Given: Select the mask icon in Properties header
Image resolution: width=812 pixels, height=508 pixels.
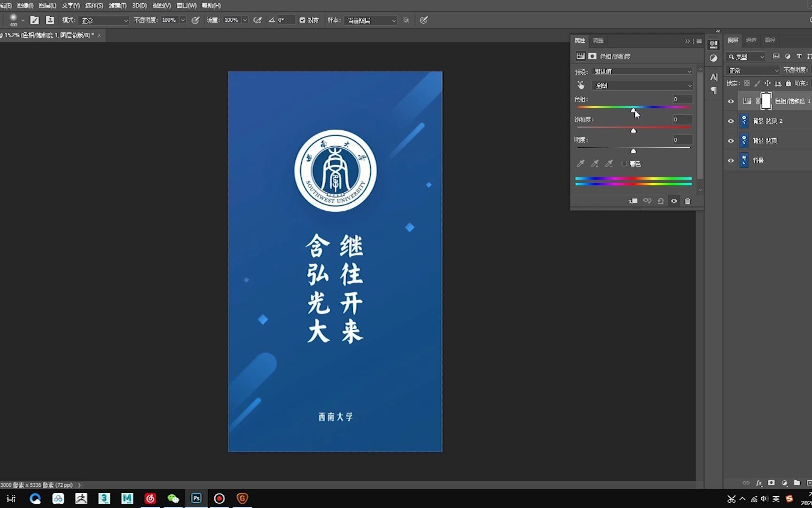Looking at the screenshot, I should tap(592, 56).
